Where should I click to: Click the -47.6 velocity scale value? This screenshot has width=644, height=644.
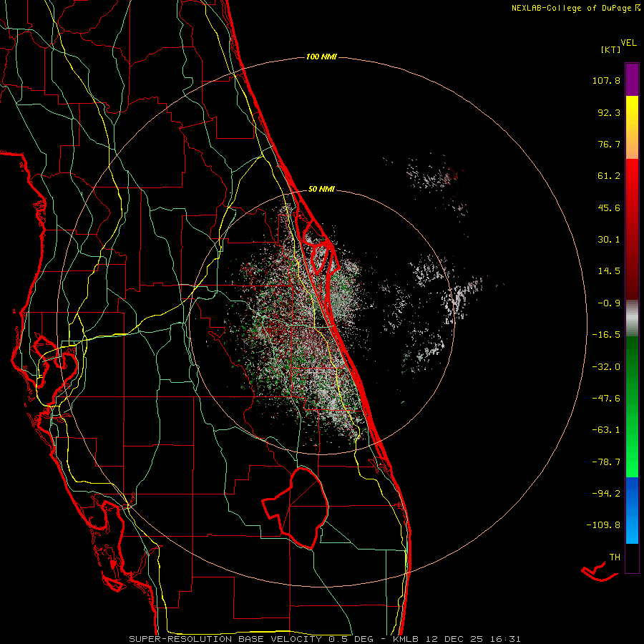click(x=606, y=399)
